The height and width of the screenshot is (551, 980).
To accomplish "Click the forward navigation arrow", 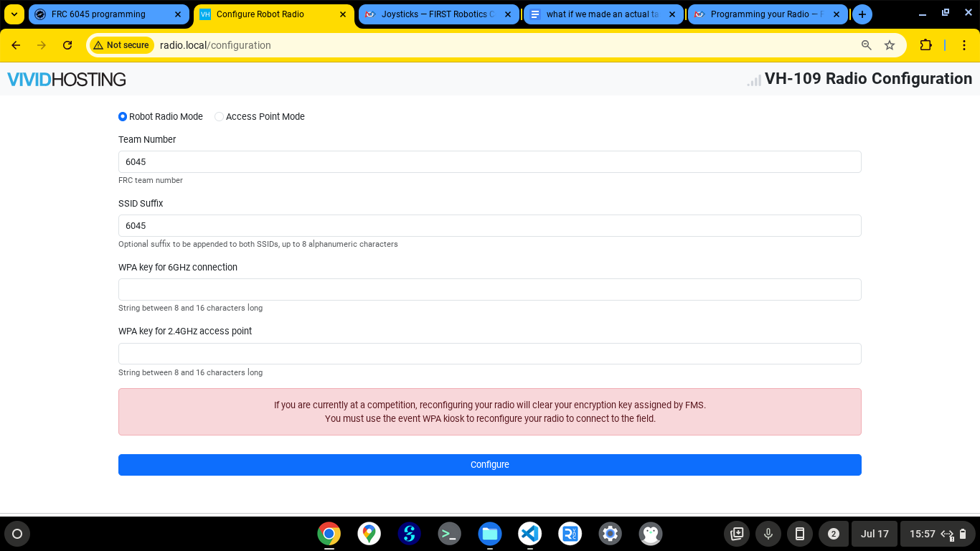I will click(x=42, y=45).
